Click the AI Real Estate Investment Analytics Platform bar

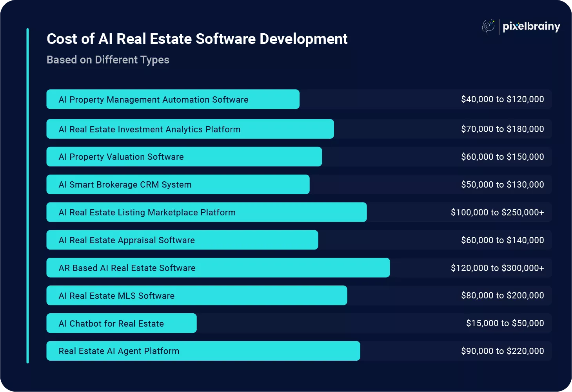click(190, 129)
